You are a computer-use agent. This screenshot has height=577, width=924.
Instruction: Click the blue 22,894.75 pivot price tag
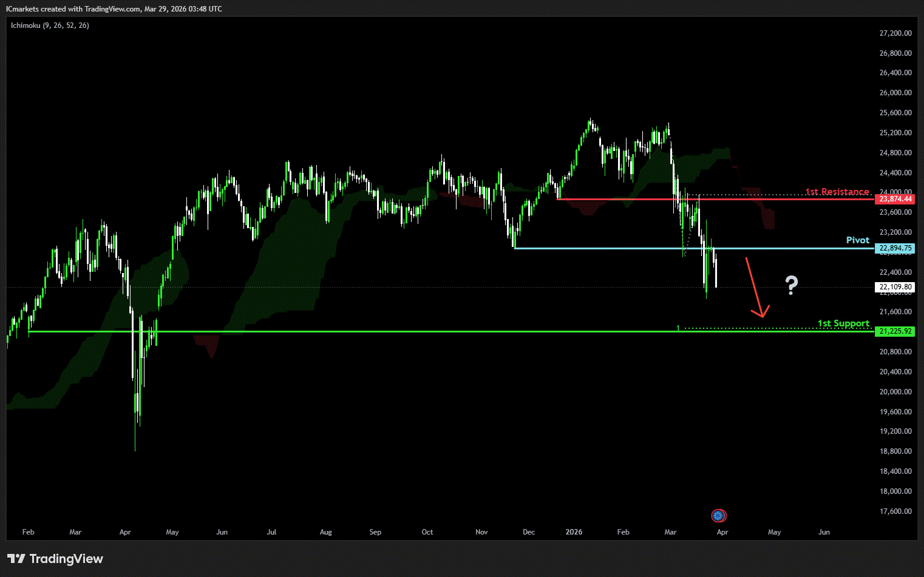895,248
